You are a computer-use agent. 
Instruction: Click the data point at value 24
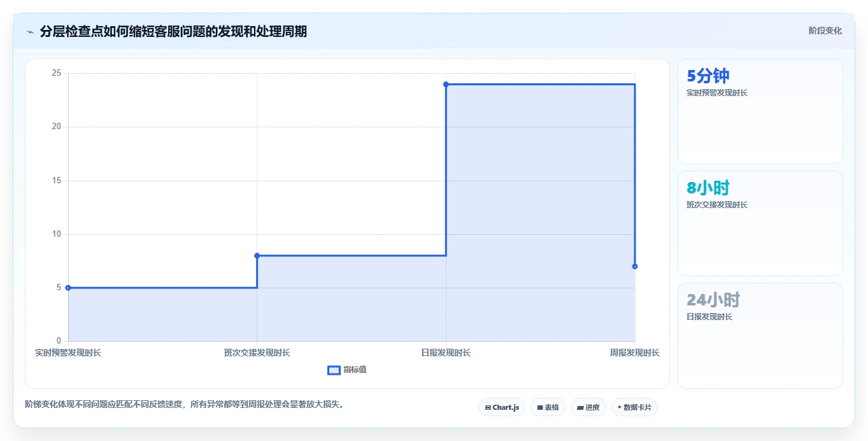coord(446,84)
